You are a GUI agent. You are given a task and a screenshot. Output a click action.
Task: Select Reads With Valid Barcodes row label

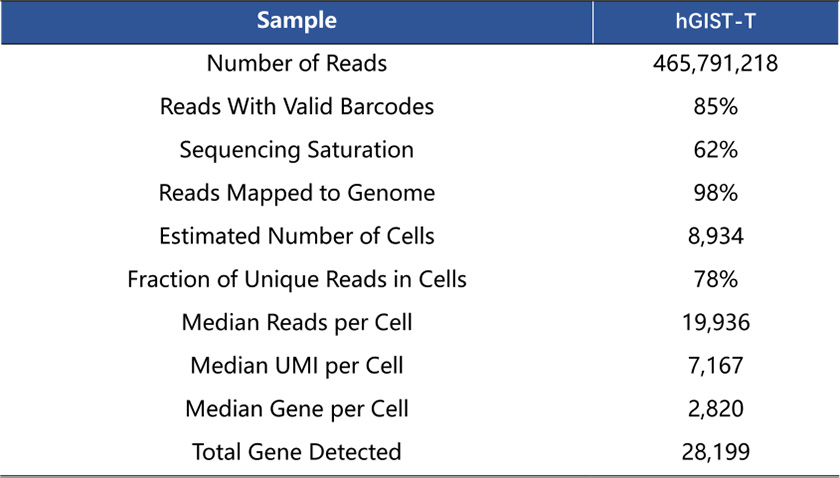point(296,107)
